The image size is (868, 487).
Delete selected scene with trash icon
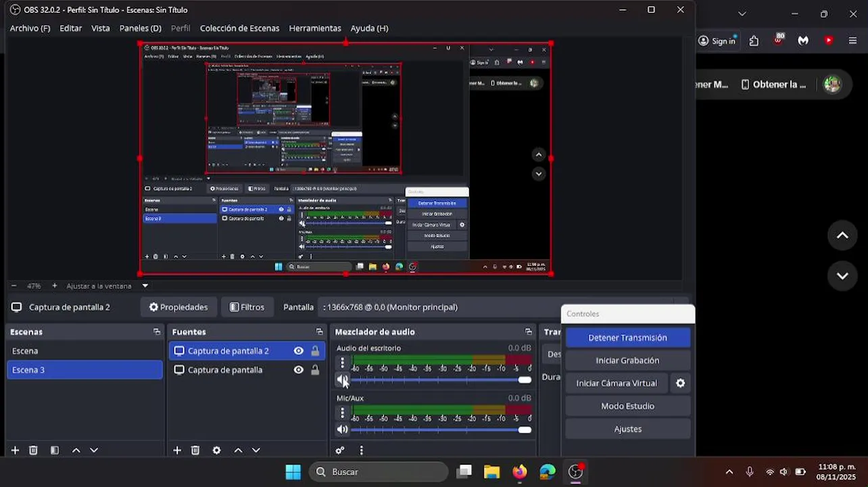(x=33, y=450)
